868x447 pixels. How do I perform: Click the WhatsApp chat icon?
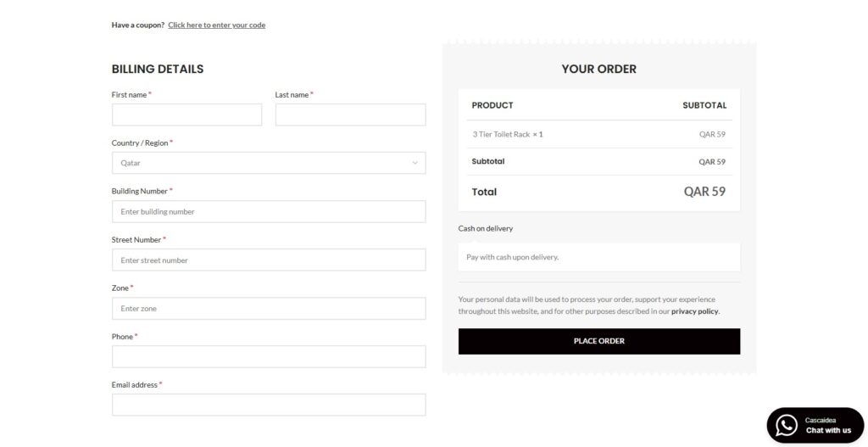(787, 426)
